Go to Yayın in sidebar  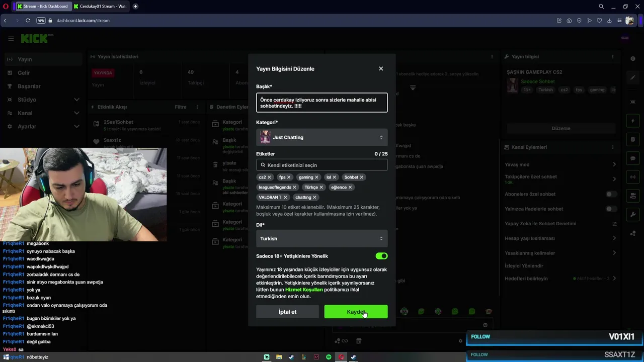[x=43, y=59]
